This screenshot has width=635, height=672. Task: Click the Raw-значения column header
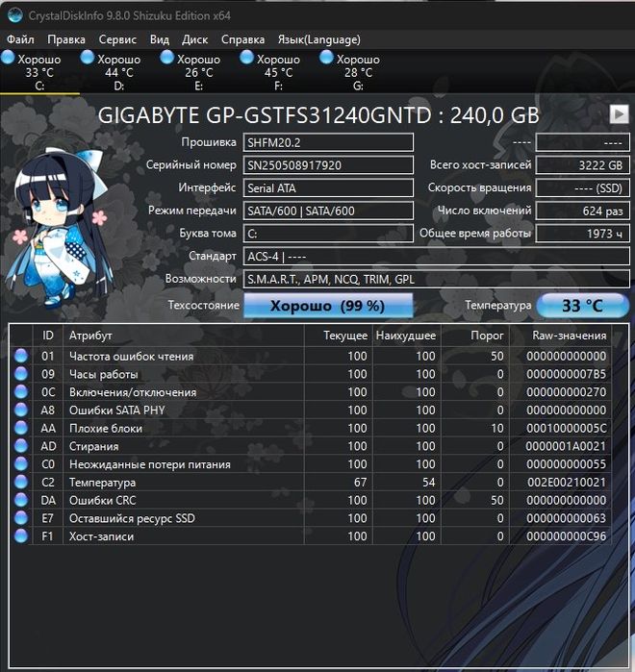coord(560,336)
